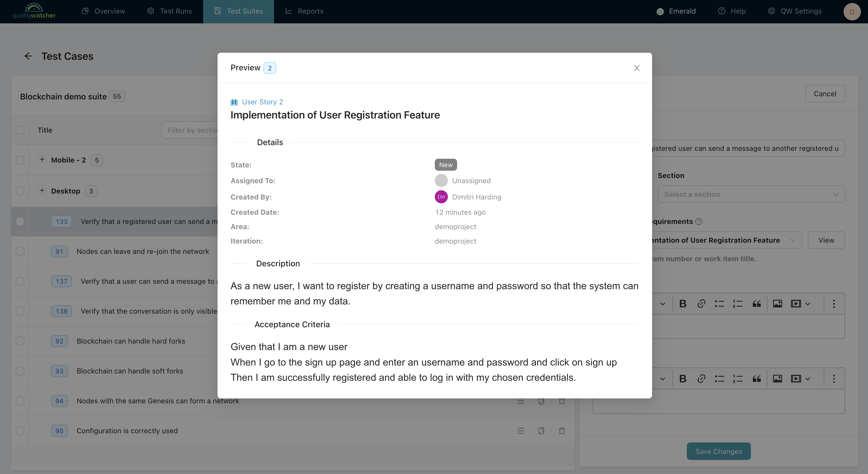Click the View requirement button

(x=826, y=240)
